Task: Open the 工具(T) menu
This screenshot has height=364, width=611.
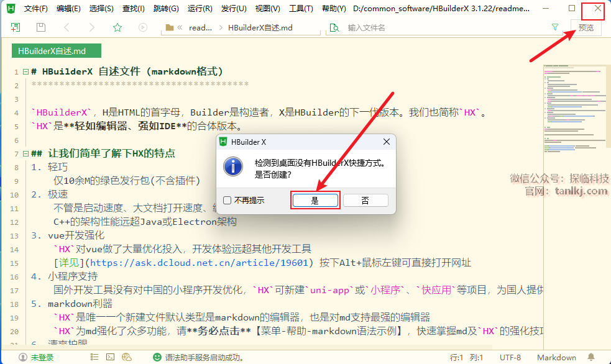Action: click(x=301, y=9)
